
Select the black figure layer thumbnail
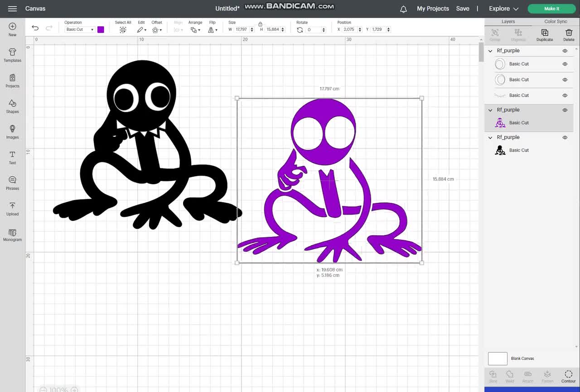500,150
